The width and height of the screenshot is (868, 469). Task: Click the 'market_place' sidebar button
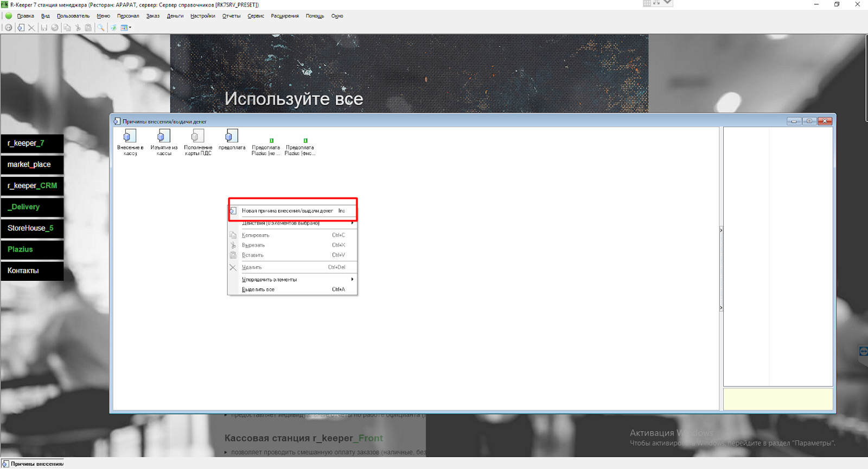[32, 164]
